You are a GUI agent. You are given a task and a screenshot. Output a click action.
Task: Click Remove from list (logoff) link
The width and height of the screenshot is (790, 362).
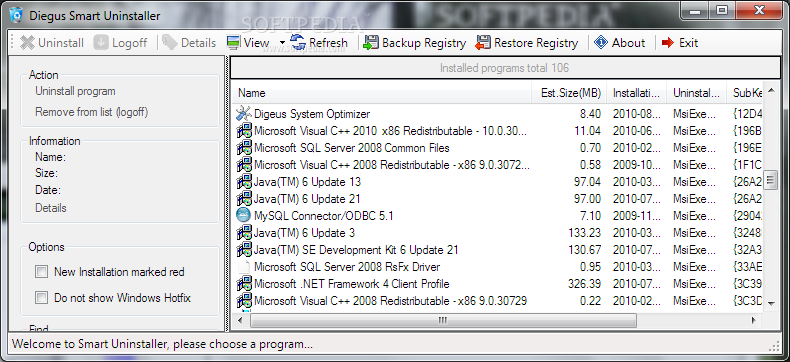click(x=92, y=112)
